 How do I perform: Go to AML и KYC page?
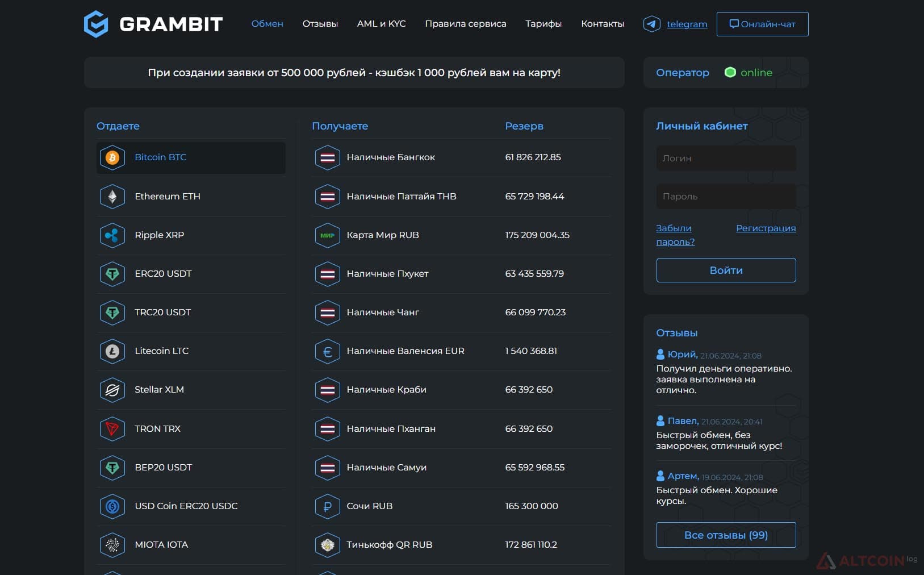(x=382, y=23)
